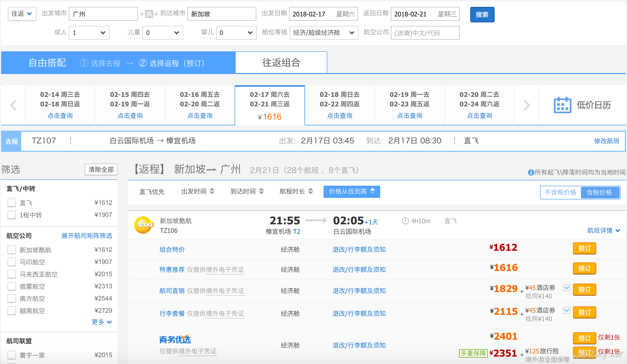Check the 寰宇一家 alliance filter

coord(12,355)
